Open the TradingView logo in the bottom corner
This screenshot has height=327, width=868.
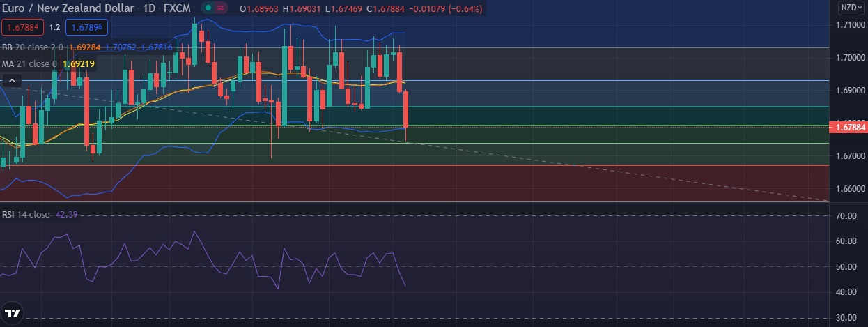coord(11,313)
